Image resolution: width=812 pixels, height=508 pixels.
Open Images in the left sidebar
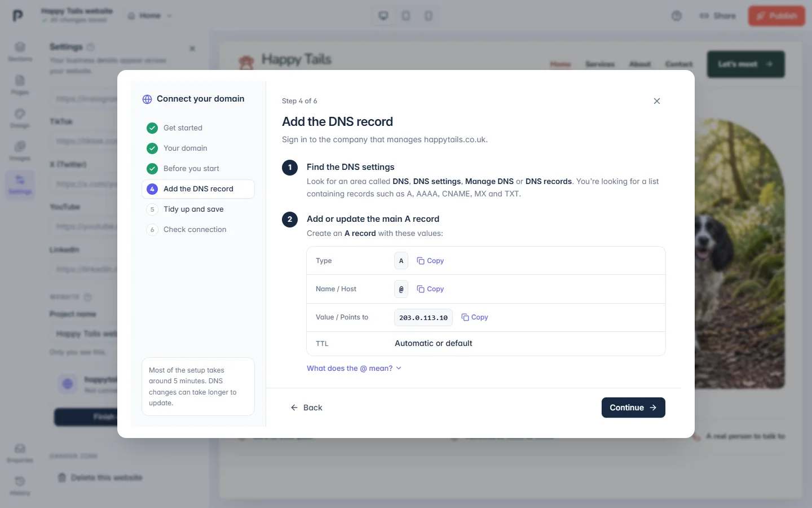pyautogui.click(x=20, y=151)
